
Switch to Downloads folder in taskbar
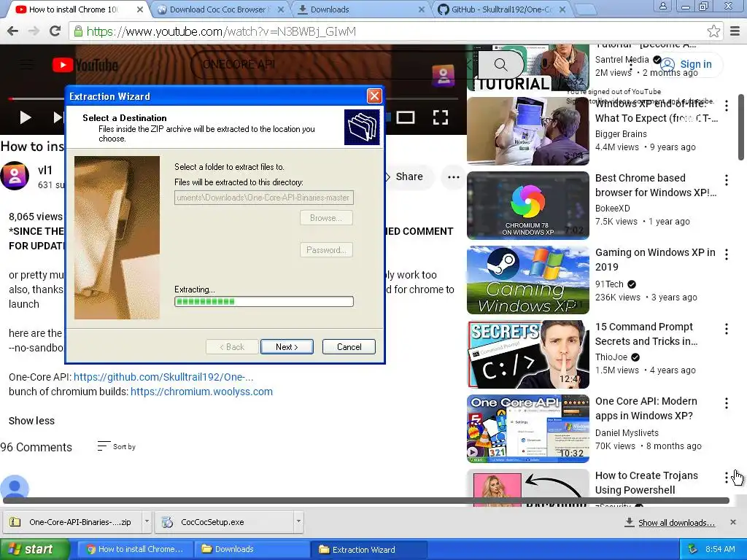tap(251, 549)
